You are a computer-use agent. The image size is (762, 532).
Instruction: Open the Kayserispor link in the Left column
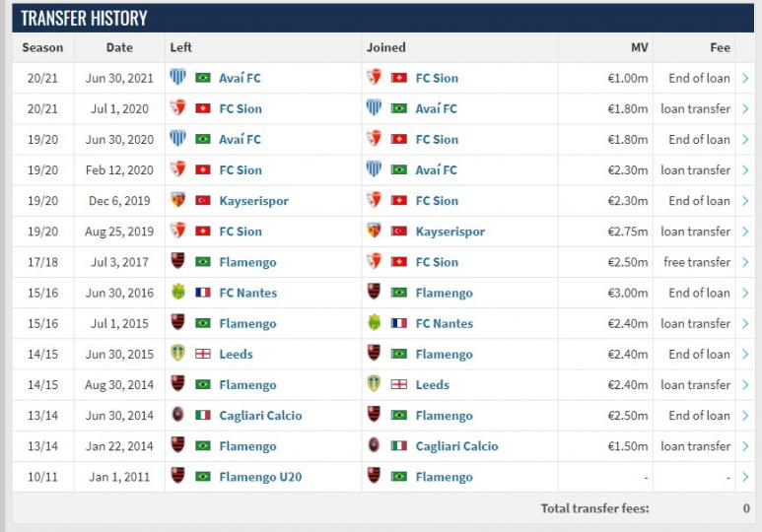253,201
